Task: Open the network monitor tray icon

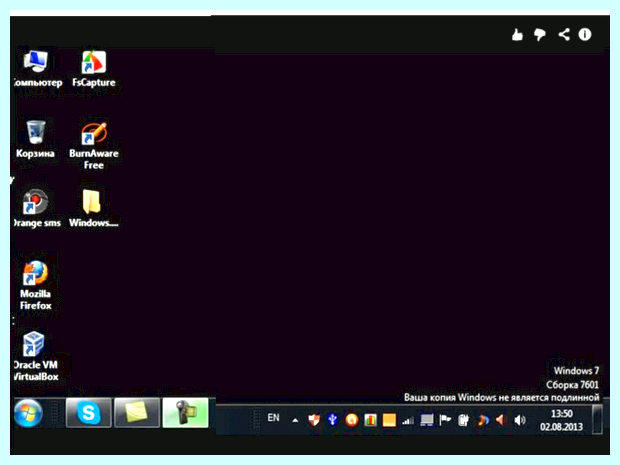Action: 427,420
